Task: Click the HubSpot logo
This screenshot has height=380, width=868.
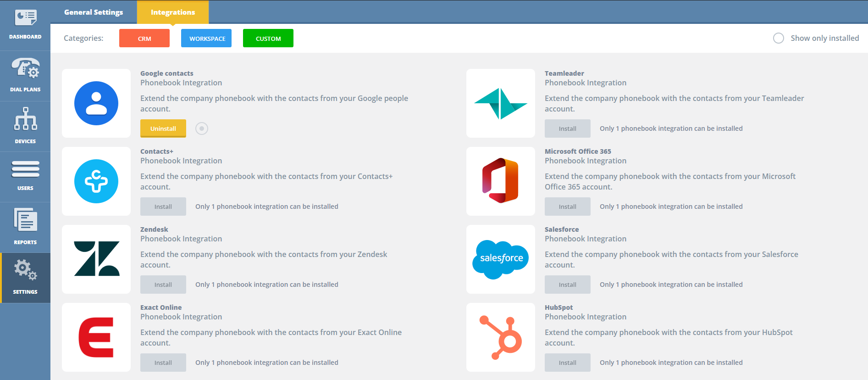Action: point(501,337)
